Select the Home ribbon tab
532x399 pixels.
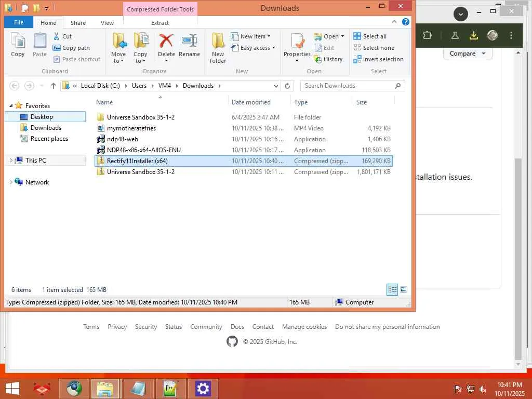click(x=48, y=23)
